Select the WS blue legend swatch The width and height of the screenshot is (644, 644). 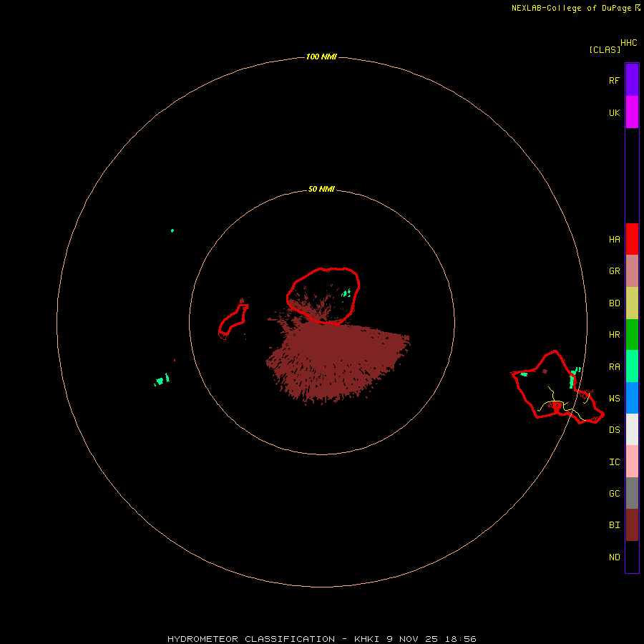632,398
